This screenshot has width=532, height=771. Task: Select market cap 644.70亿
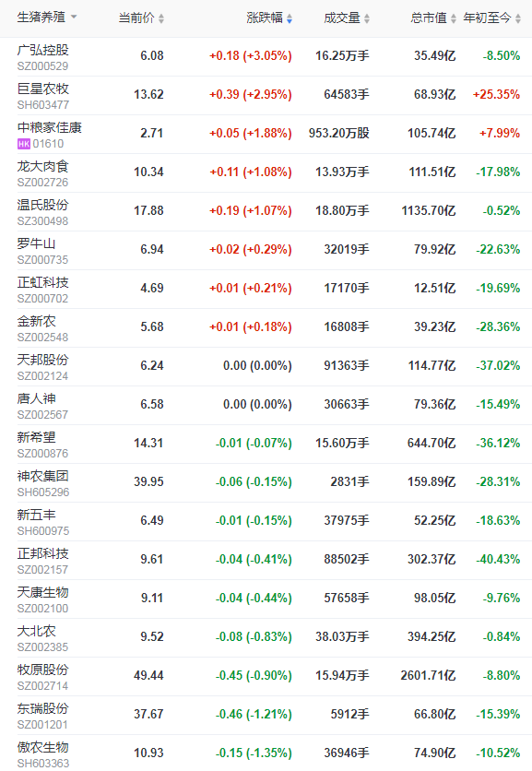point(432,443)
